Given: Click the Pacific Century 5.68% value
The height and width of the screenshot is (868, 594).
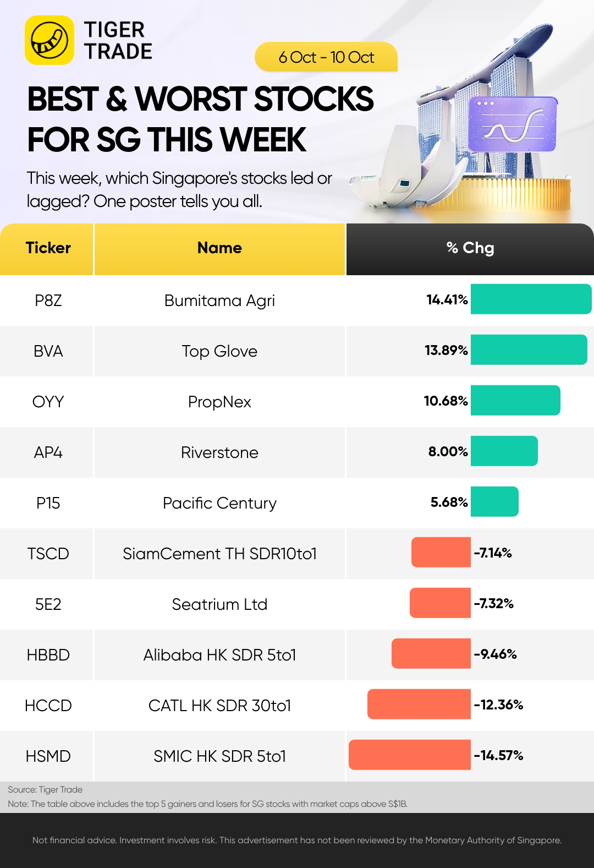Looking at the screenshot, I should 449,502.
